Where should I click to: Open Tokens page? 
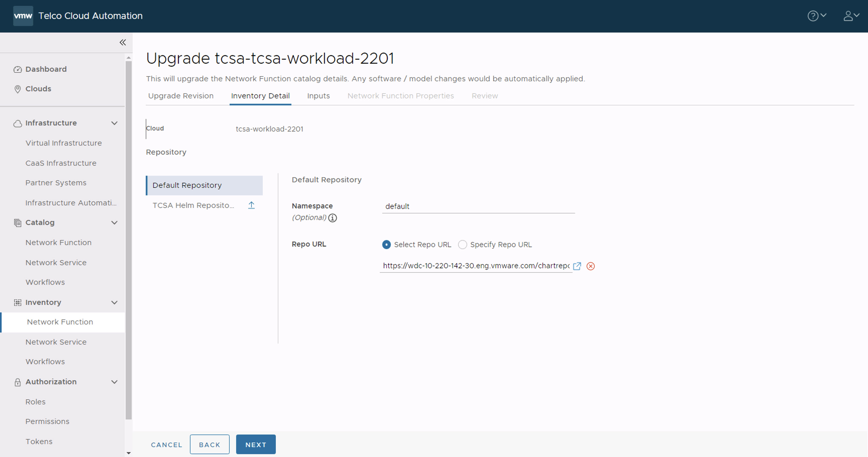click(39, 441)
